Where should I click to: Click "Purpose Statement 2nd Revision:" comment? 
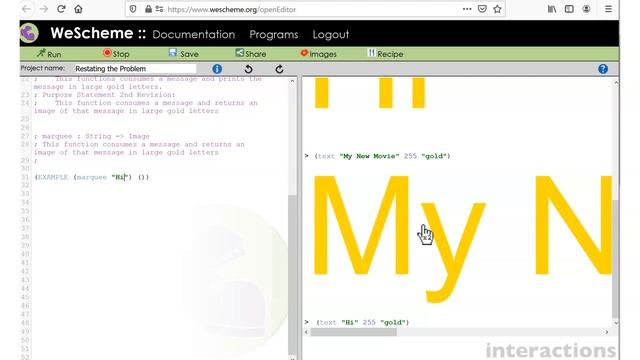104,95
